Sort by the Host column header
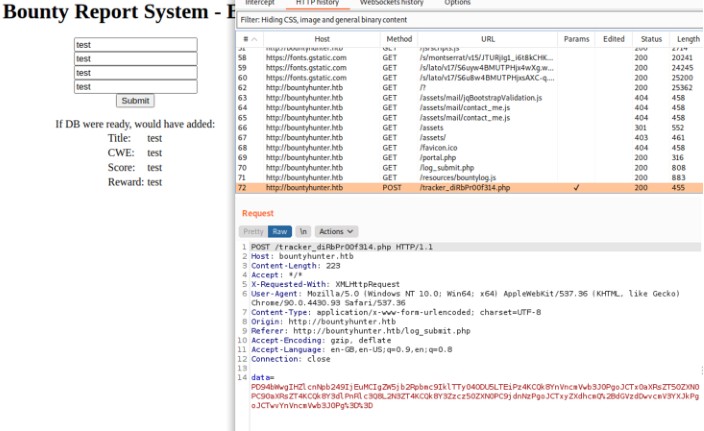704x431 pixels. pyautogui.click(x=322, y=39)
